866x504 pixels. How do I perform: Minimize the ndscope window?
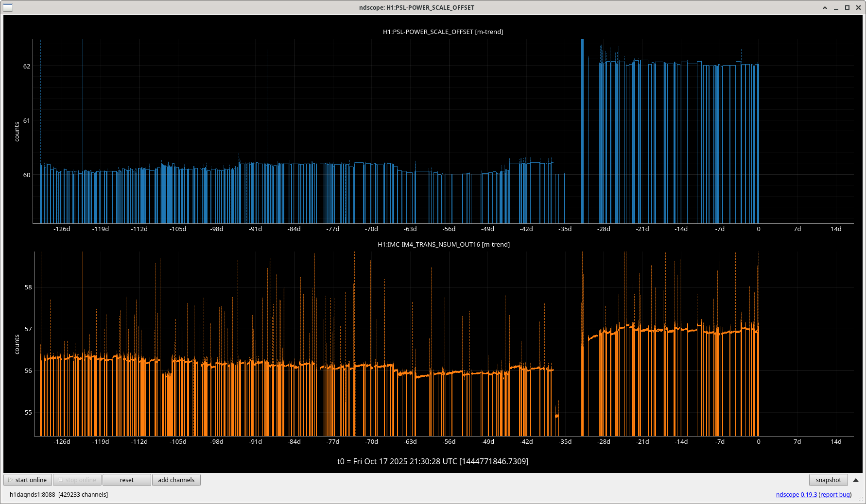point(836,8)
